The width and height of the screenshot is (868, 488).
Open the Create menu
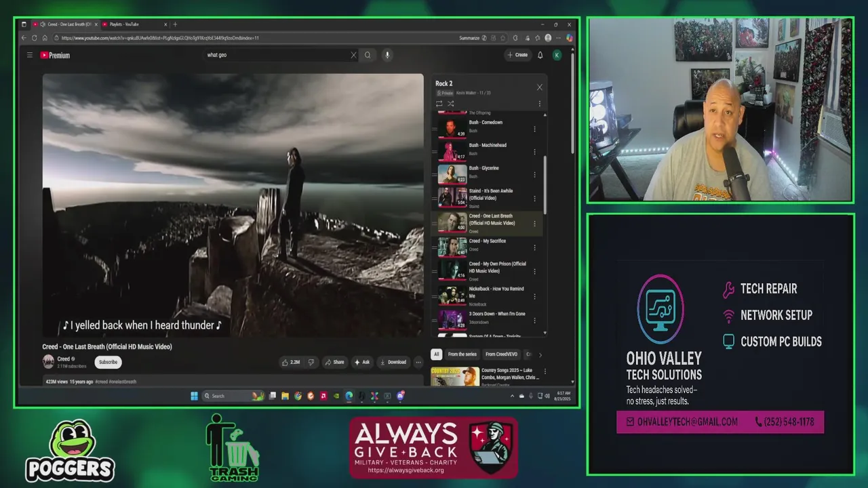(517, 55)
